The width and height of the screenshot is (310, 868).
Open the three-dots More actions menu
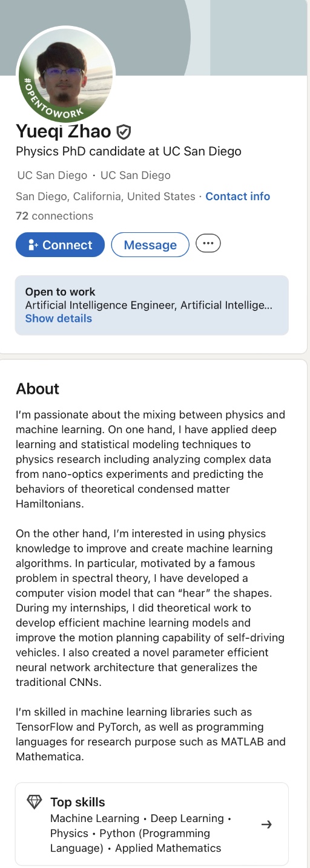(x=208, y=243)
